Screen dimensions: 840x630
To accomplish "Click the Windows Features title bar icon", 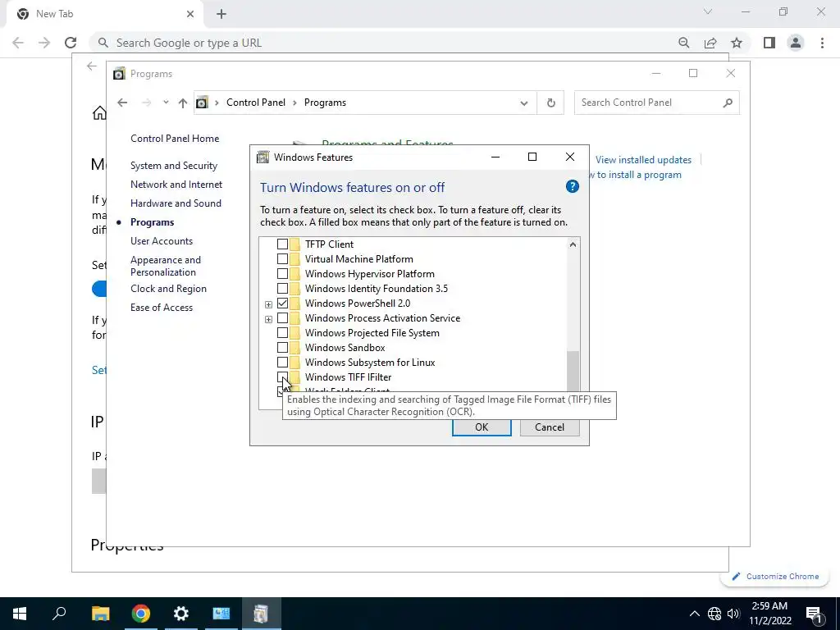I will [262, 157].
